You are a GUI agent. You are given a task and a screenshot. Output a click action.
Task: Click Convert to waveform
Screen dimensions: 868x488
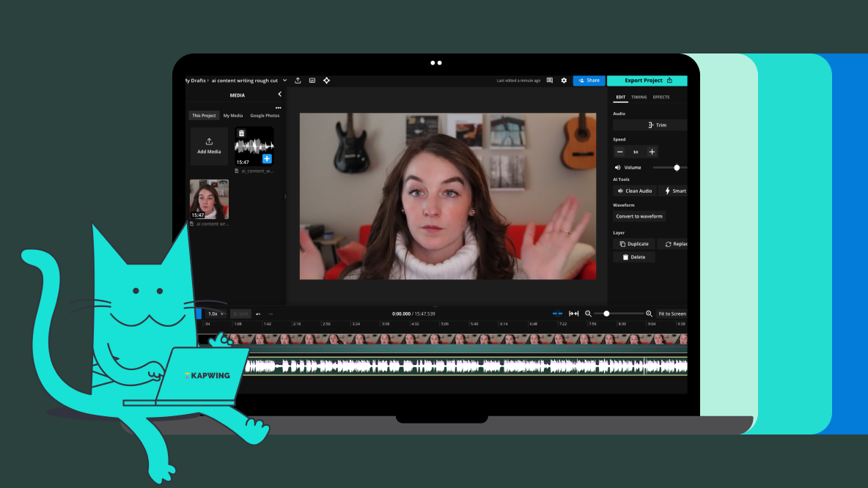(640, 215)
